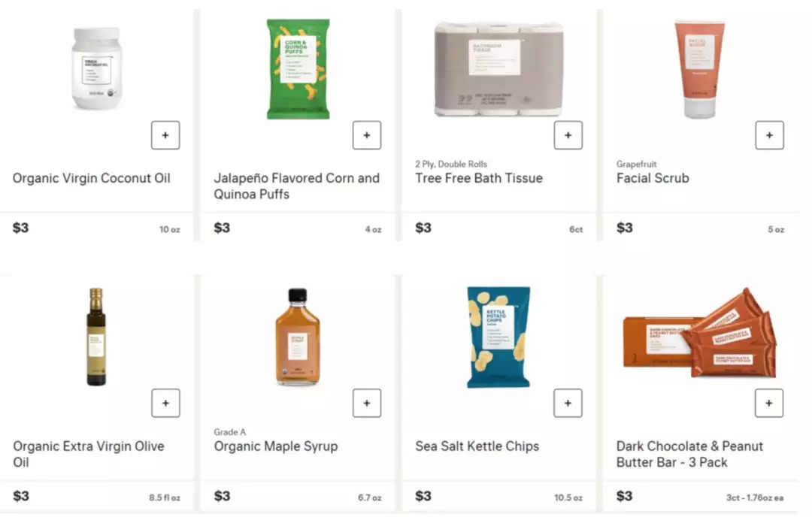Add Organic Virgin Coconut Oil to cart
Screen dimensions: 812x517
click(165, 135)
